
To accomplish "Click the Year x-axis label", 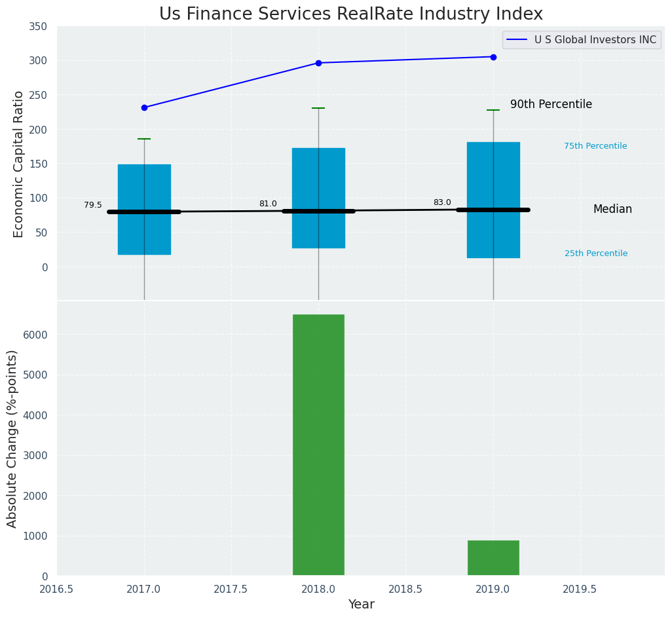I will tap(361, 605).
